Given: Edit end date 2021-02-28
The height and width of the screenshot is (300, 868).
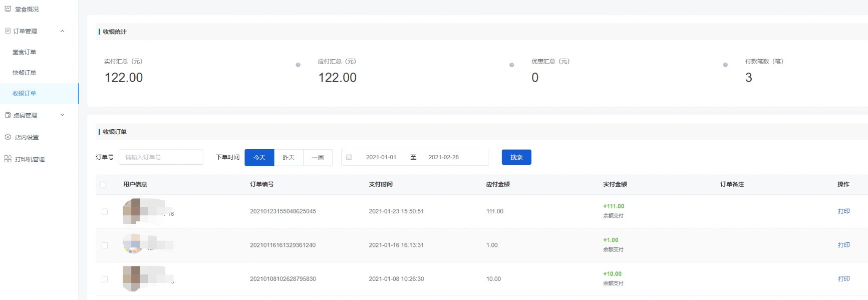Looking at the screenshot, I should [443, 157].
